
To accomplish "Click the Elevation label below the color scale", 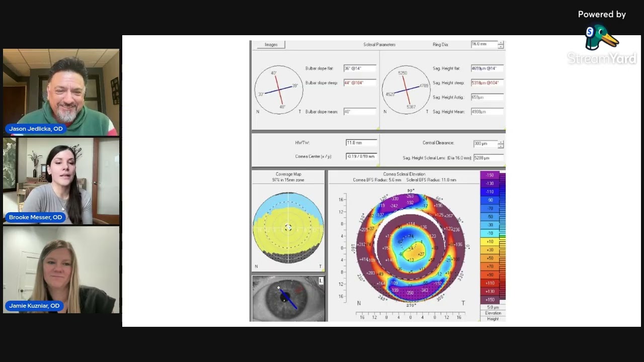I will point(493,313).
